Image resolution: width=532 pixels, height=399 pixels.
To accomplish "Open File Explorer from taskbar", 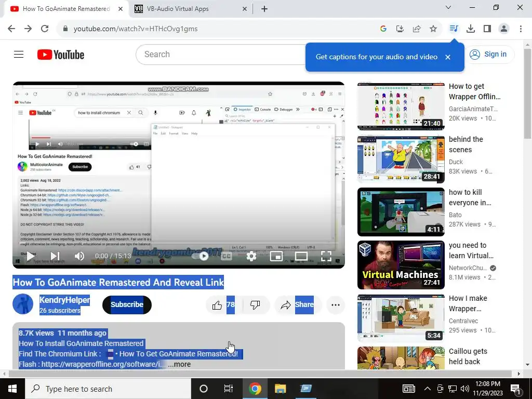I will [x=280, y=389].
